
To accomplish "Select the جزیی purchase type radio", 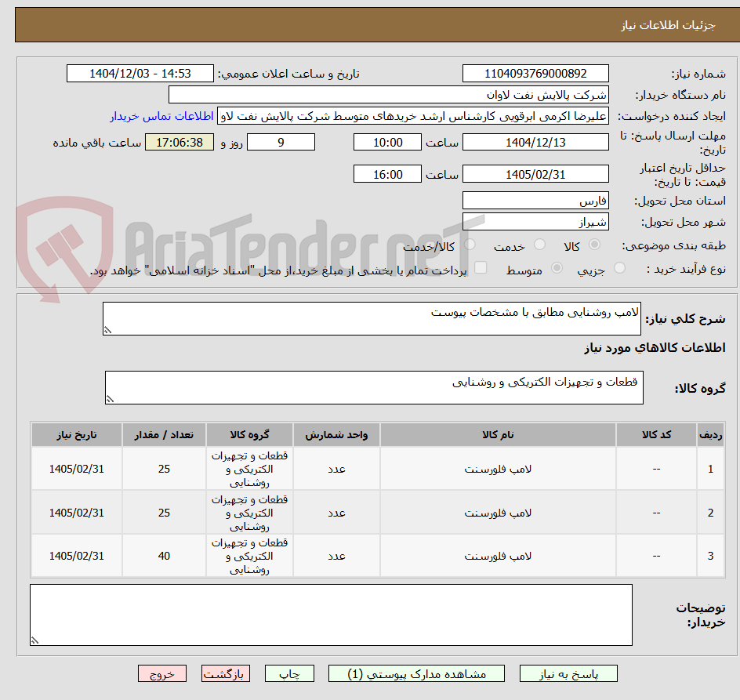I will point(619,268).
